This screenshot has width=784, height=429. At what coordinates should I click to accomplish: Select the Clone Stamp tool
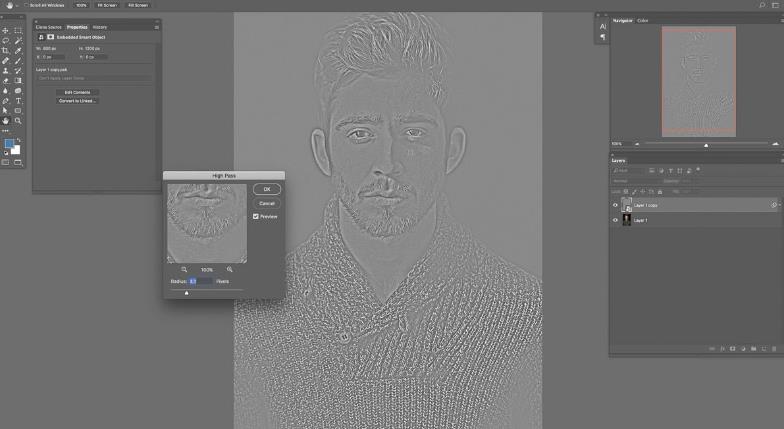tap(6, 70)
